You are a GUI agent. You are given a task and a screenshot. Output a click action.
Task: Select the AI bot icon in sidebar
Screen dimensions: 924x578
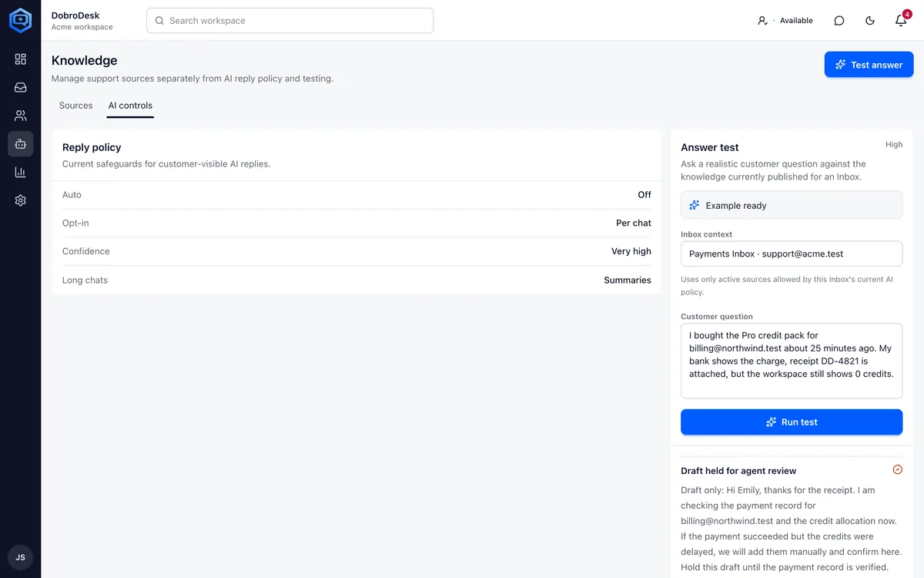pyautogui.click(x=21, y=144)
